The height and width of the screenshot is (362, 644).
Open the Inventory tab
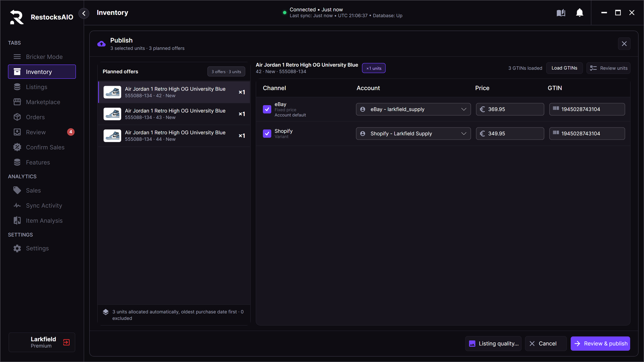coord(42,72)
